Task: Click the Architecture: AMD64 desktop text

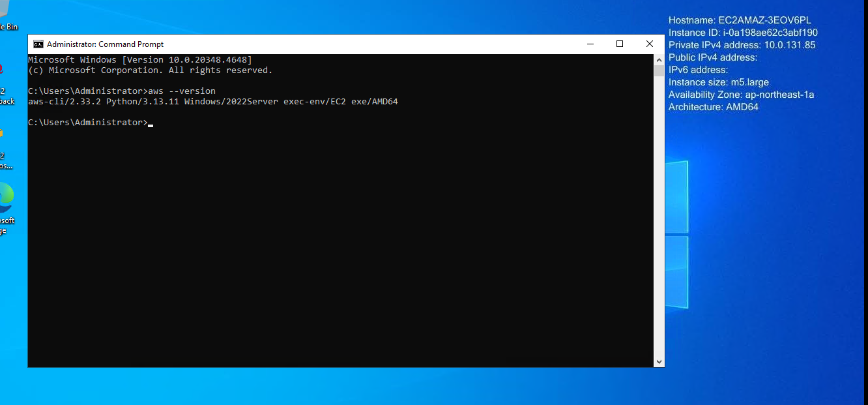Action: coord(714,107)
